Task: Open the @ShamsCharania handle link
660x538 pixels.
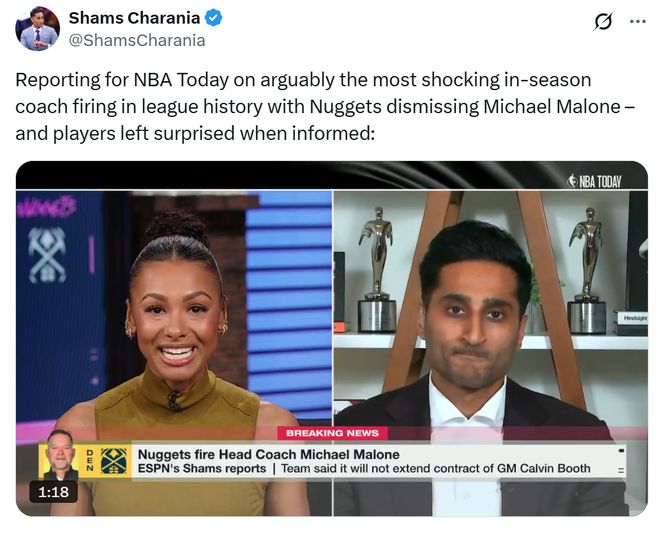Action: (137, 41)
